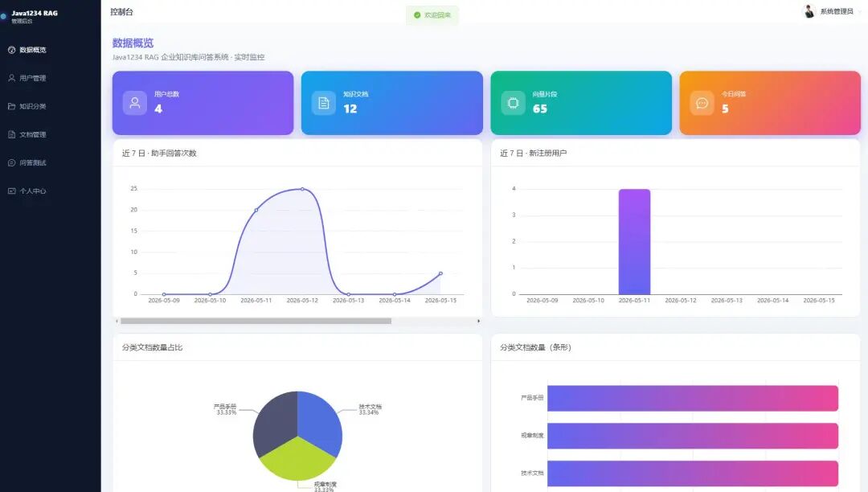Click the 用户管理 person icon in sidebar

(x=11, y=78)
